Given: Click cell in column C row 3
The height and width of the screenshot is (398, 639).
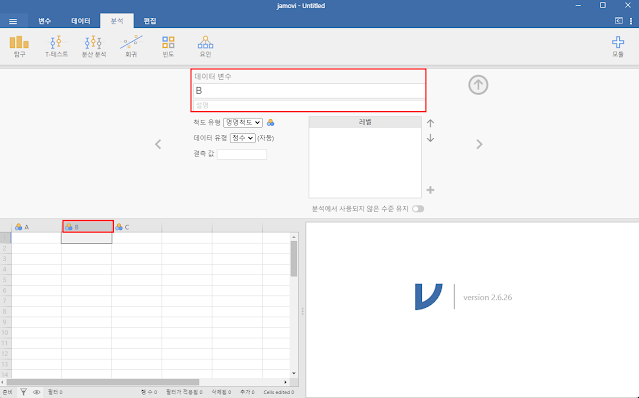Looking at the screenshot, I should pyautogui.click(x=137, y=259).
